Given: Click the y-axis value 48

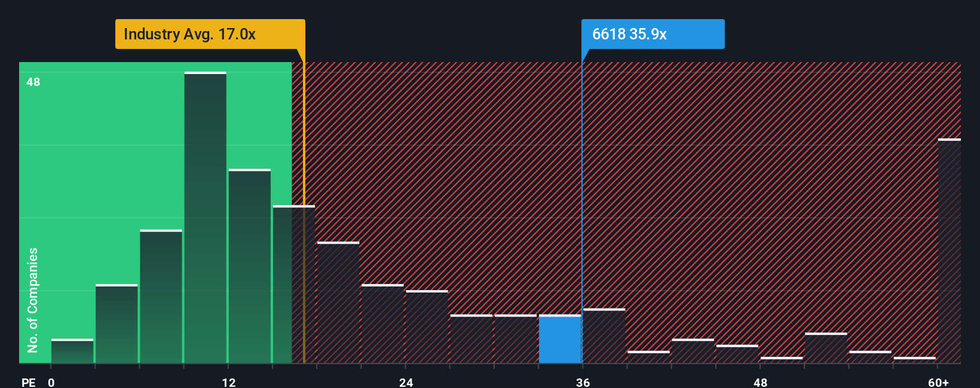Looking at the screenshot, I should pos(33,82).
